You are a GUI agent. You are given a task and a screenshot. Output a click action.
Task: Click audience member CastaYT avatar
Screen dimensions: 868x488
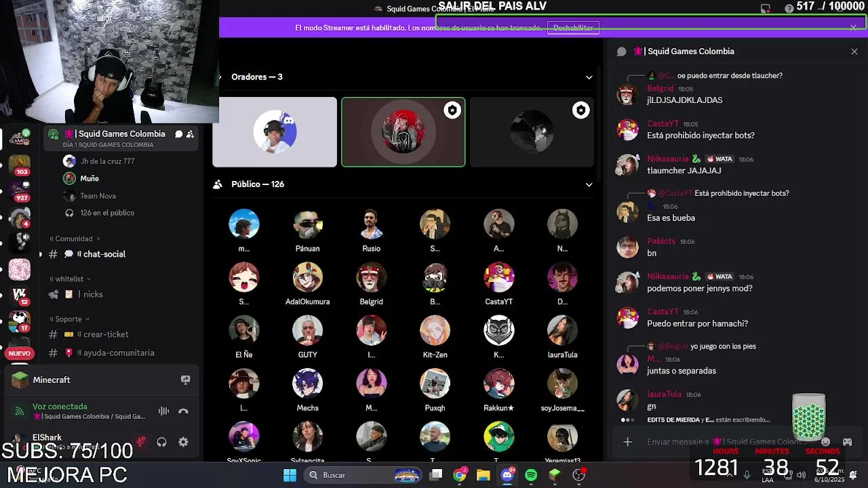coord(498,277)
